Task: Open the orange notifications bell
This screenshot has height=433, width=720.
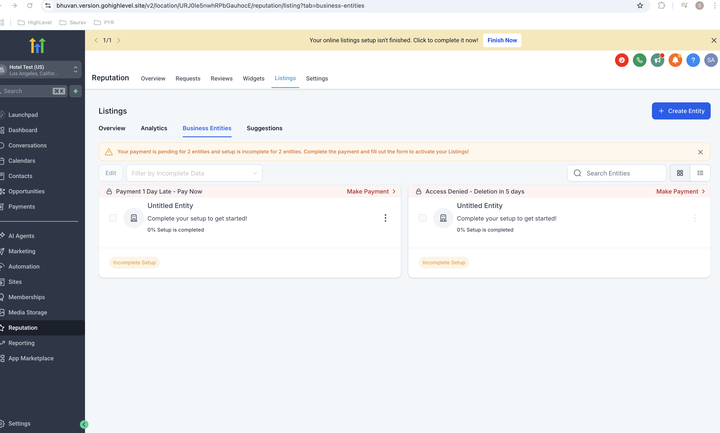Action: [675, 61]
